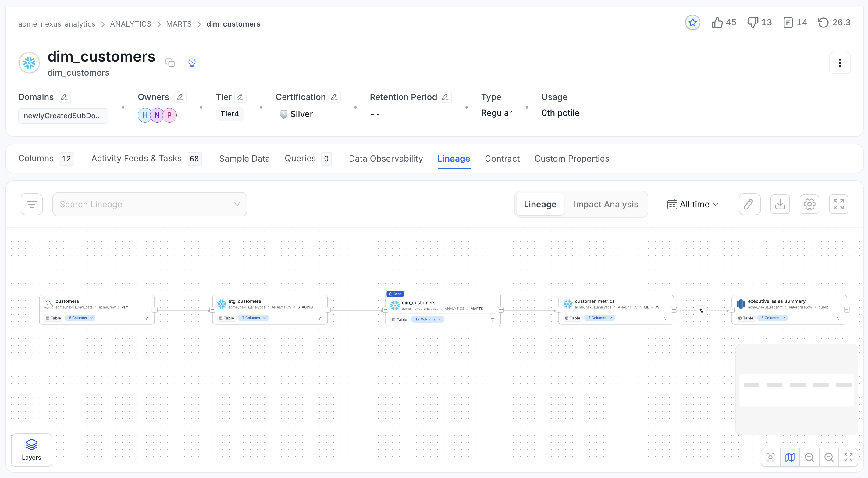
Task: Expand lineage to fullscreen in toolbar
Action: [838, 204]
